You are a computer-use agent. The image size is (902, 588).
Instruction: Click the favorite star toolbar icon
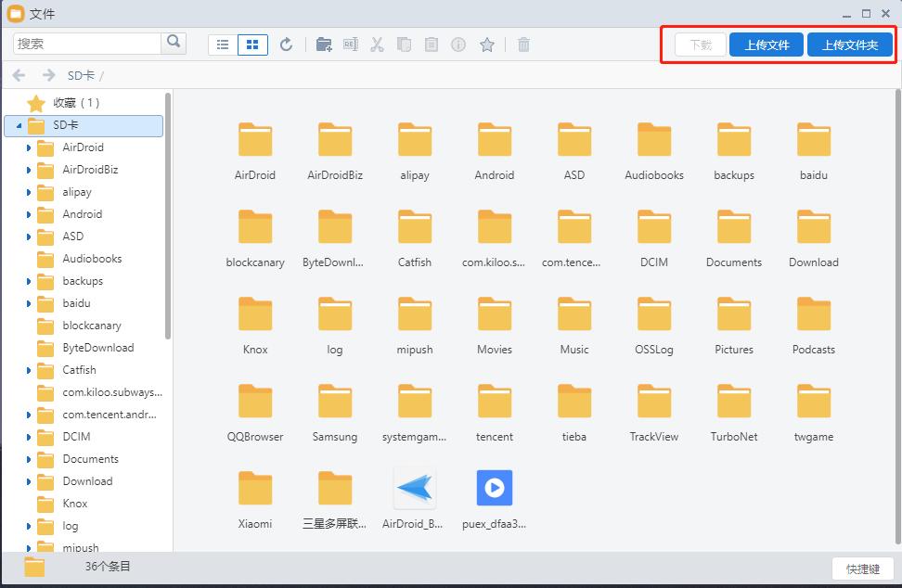pos(486,45)
